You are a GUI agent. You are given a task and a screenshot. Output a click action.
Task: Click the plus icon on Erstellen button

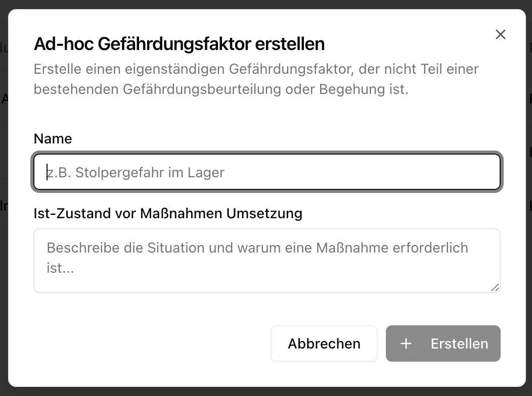406,344
